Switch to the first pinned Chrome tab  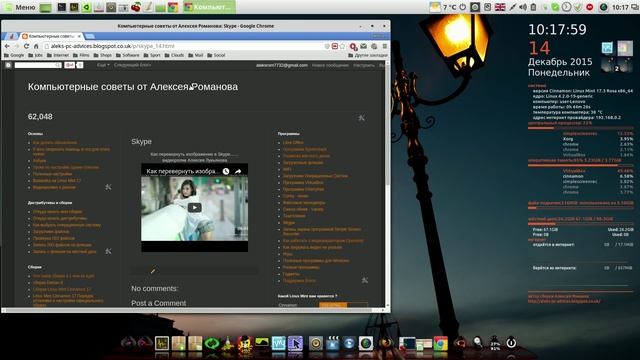coord(12,36)
